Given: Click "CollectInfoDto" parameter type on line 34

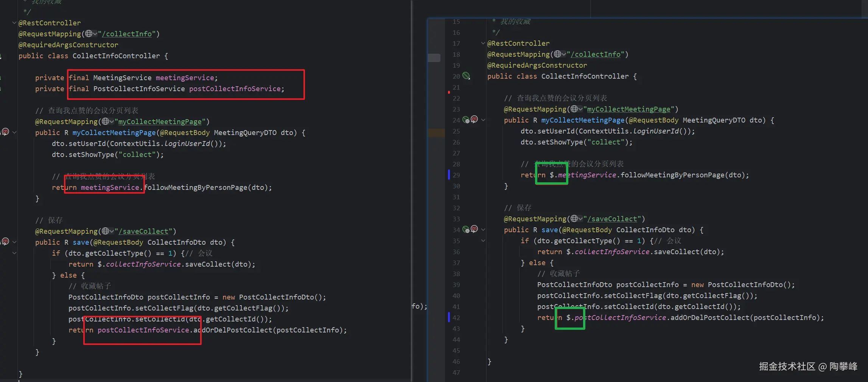Looking at the screenshot, I should [646, 230].
